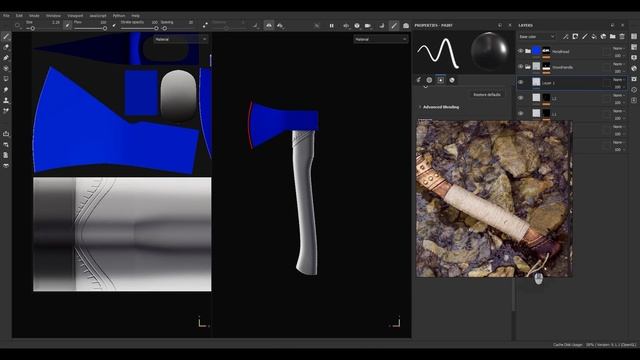
Task: Hide the WoodHandle folder layer
Action: point(520,67)
